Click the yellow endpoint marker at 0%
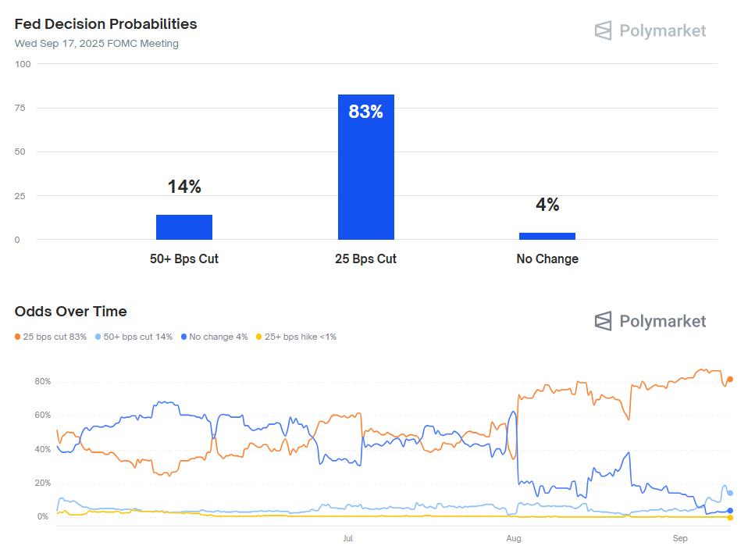The image size is (748, 560). coord(730,517)
